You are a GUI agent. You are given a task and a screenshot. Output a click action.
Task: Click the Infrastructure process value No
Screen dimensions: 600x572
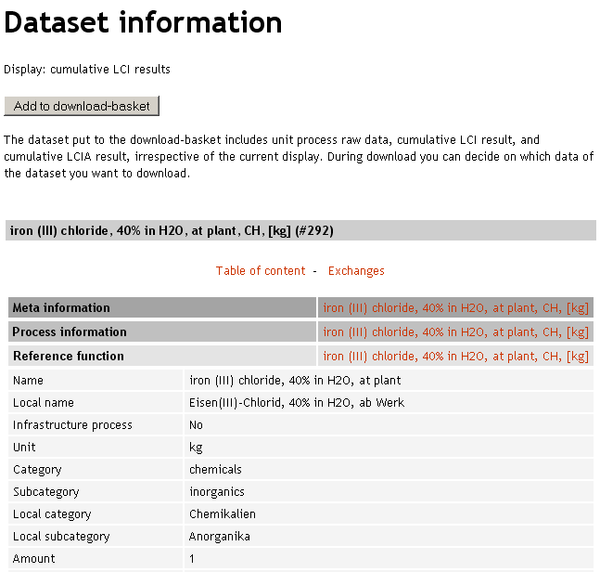point(196,425)
